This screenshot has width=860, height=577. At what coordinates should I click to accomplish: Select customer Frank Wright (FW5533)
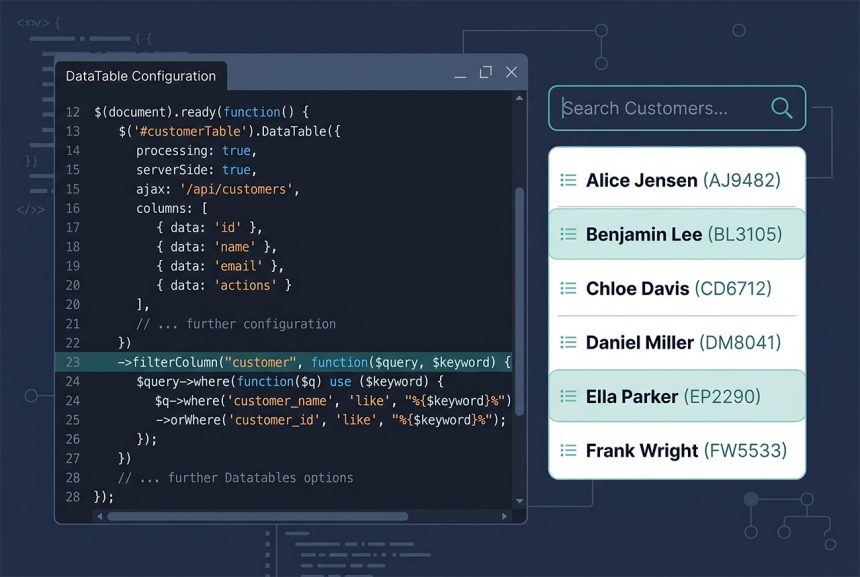tap(677, 450)
